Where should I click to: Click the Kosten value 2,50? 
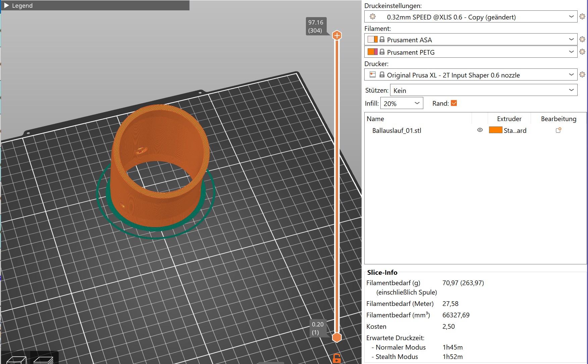tap(448, 326)
